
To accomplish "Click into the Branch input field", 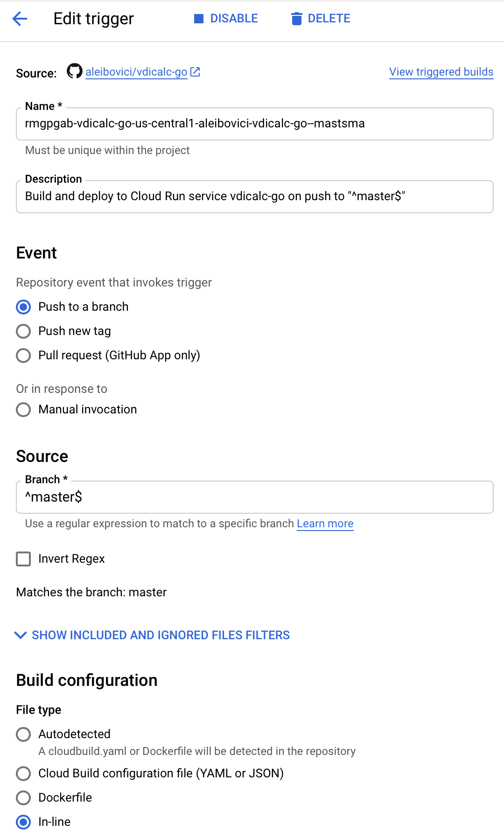I will [x=255, y=497].
